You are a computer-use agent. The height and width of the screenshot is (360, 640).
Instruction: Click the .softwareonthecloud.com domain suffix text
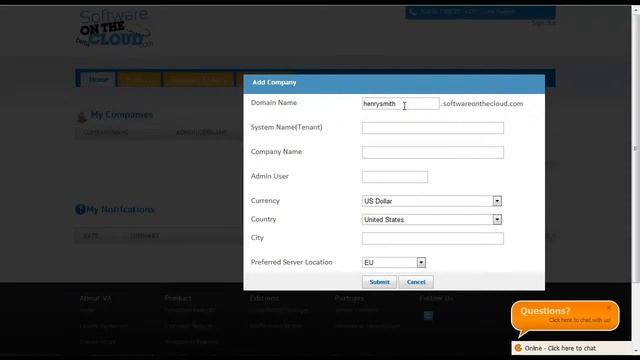pyautogui.click(x=482, y=104)
